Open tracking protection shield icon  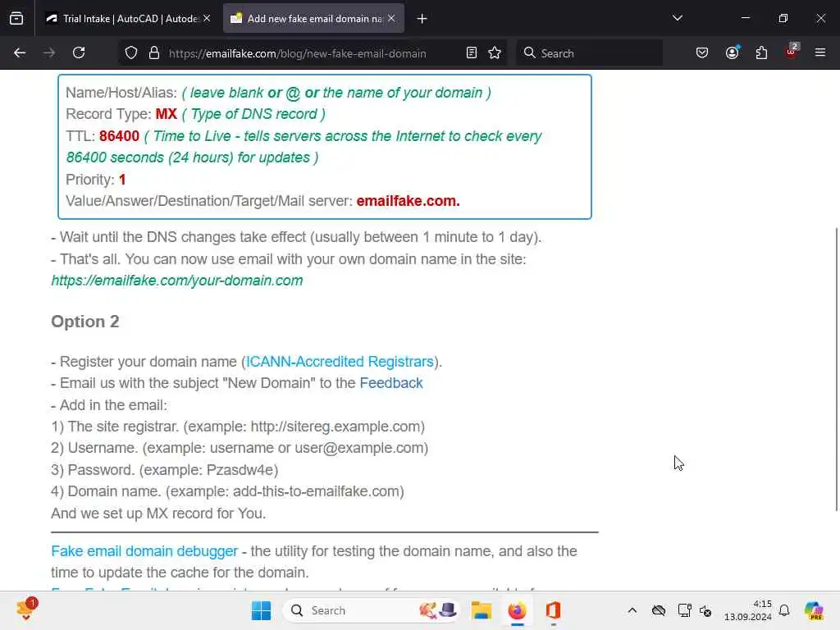click(131, 53)
